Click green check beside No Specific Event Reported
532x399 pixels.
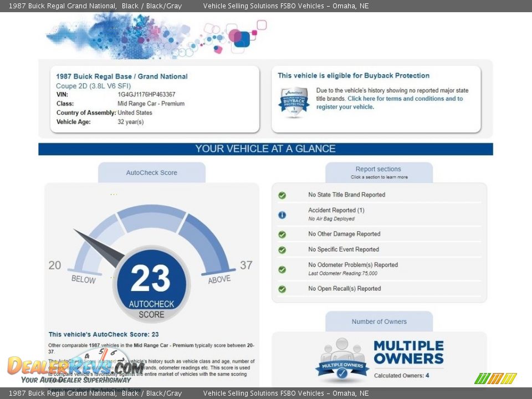(x=282, y=250)
